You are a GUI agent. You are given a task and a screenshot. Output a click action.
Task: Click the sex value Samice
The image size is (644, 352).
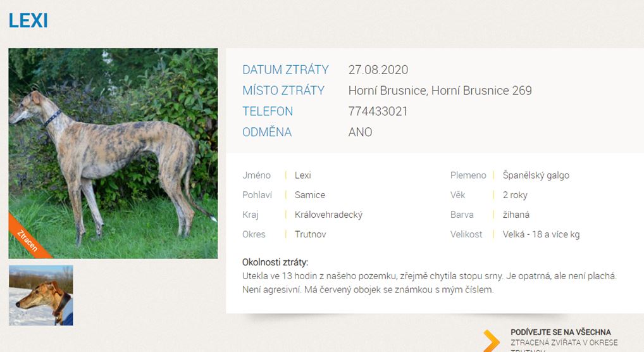pyautogui.click(x=310, y=195)
